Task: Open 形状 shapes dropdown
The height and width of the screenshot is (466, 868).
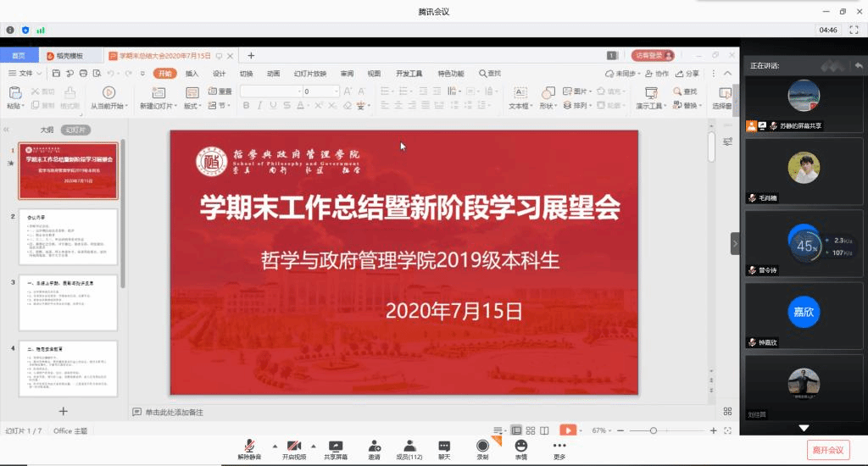Action: pyautogui.click(x=548, y=97)
